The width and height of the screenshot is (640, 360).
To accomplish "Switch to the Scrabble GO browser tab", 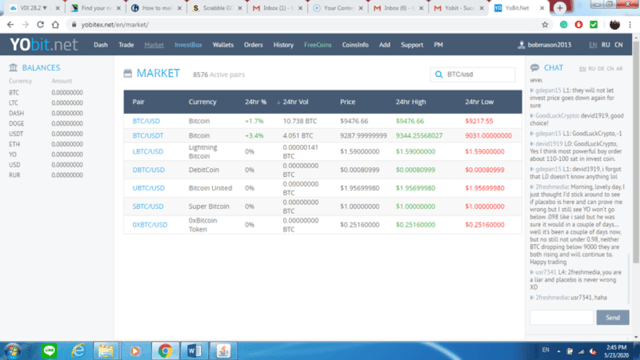I will point(217,8).
